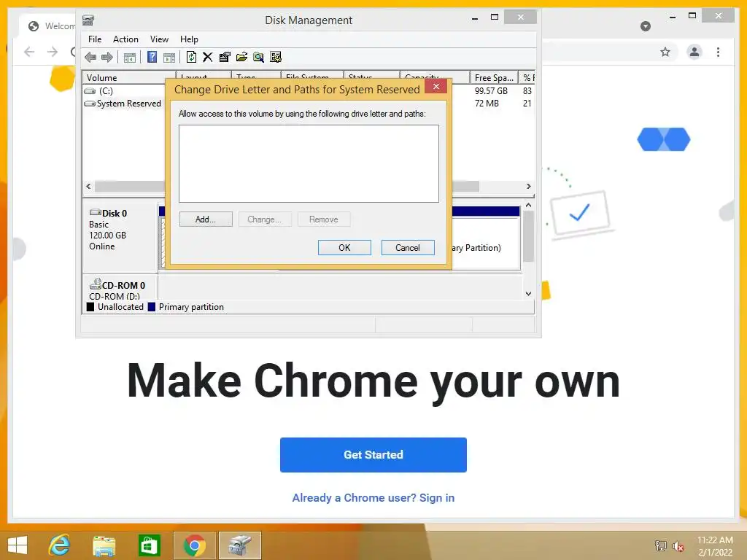Open Chrome's tab search dropdown arrow

tap(646, 26)
